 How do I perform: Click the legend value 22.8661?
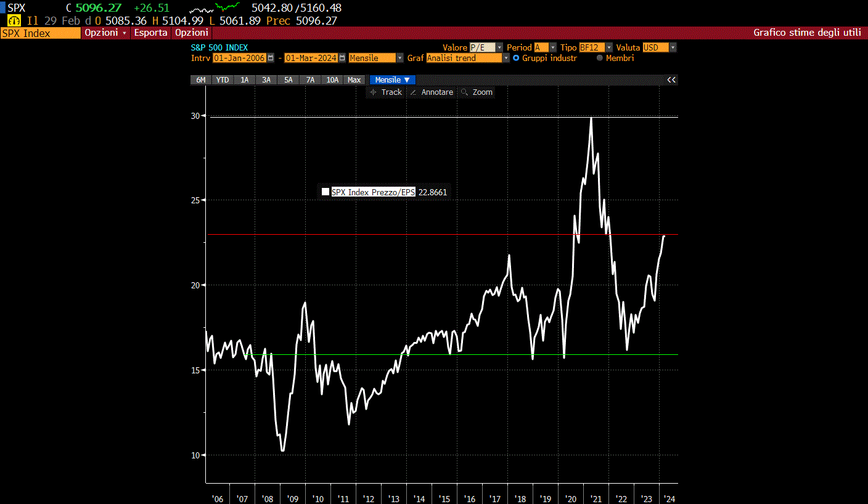[x=433, y=192]
